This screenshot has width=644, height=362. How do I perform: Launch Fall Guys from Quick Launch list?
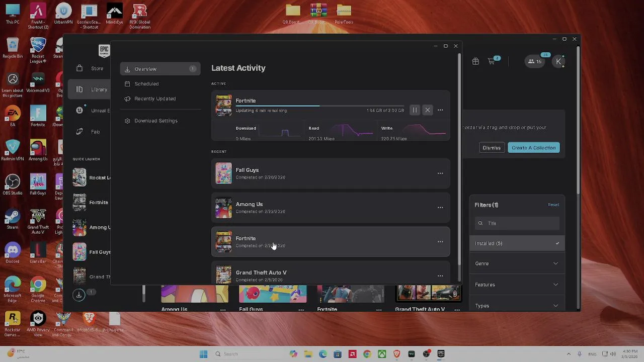91,252
